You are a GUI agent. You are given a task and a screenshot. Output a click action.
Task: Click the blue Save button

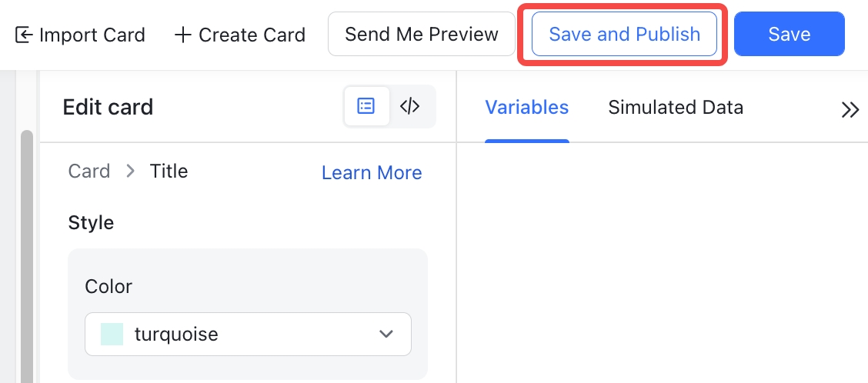click(789, 34)
